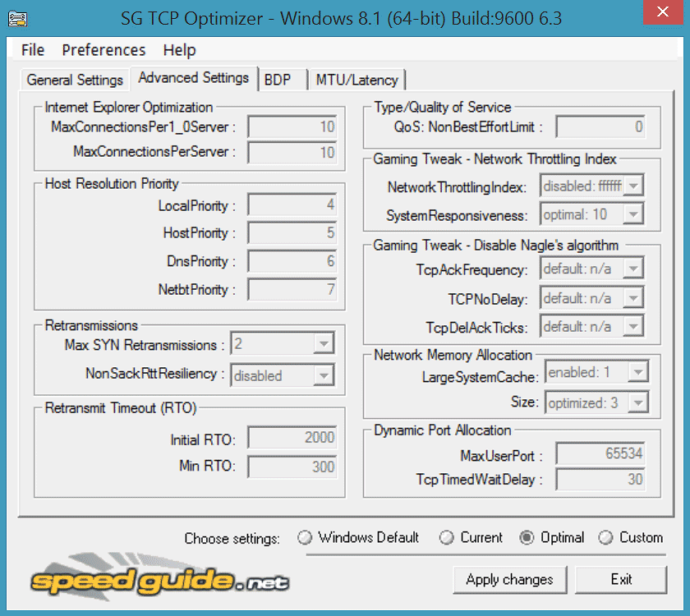Image resolution: width=690 pixels, height=616 pixels.
Task: Open the Help menu
Action: point(179,50)
